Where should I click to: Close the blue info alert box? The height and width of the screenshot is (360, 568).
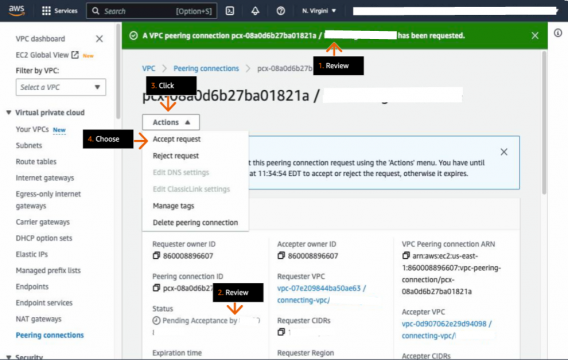click(x=504, y=152)
